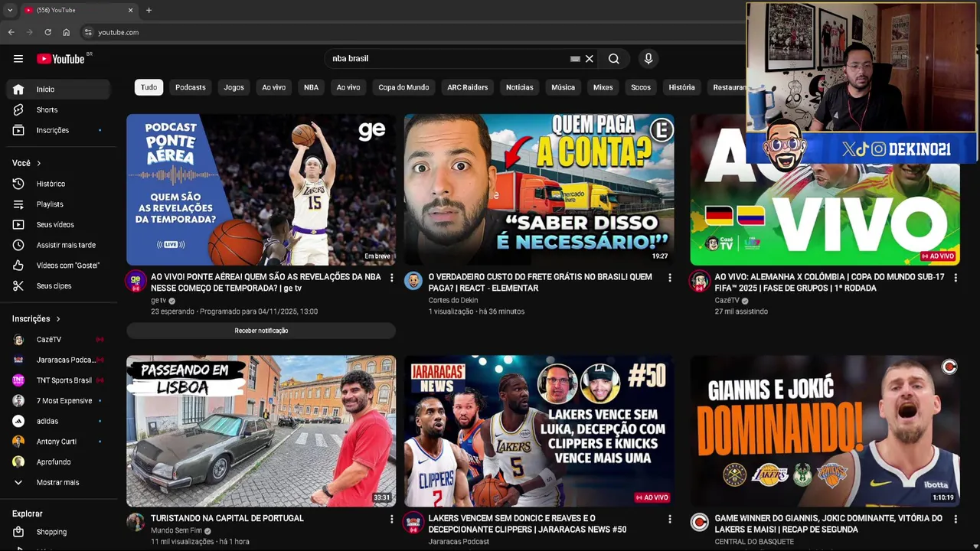
Task: Go back with browser back arrow
Action: tap(11, 32)
